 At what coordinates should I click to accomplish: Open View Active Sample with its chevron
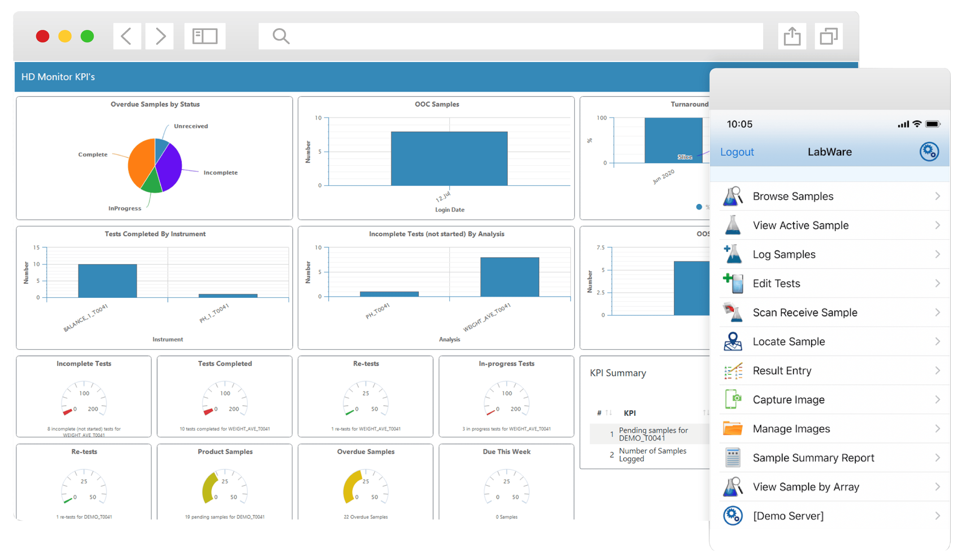coord(938,225)
